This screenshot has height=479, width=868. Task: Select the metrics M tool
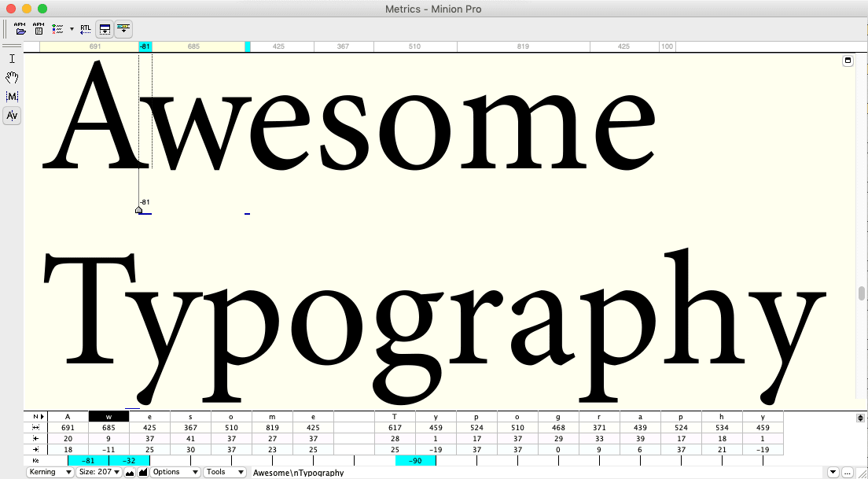click(x=12, y=97)
